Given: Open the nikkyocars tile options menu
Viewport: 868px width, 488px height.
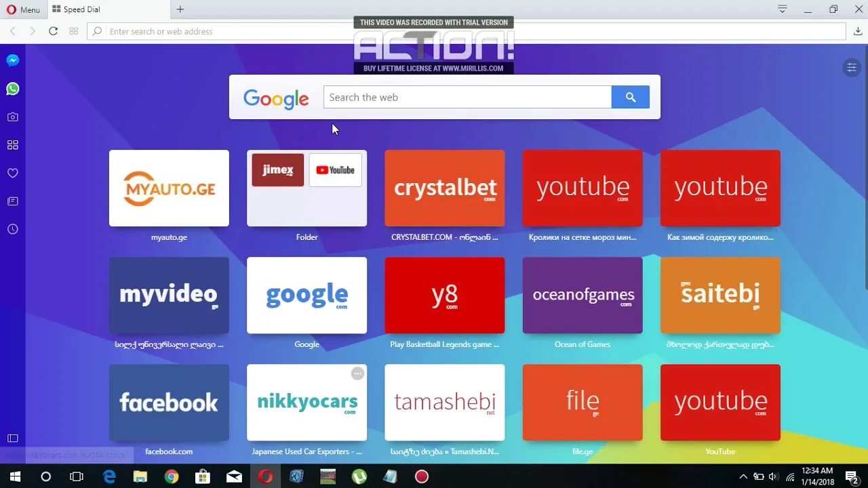Looking at the screenshot, I should (357, 373).
